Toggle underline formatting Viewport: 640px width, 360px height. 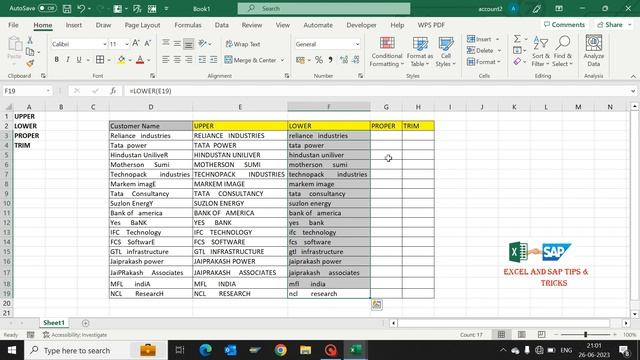[x=79, y=60]
